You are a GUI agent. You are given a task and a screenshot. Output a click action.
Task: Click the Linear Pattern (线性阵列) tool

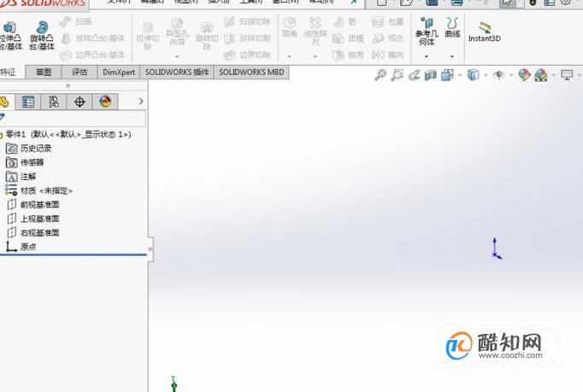pyautogui.click(x=315, y=32)
